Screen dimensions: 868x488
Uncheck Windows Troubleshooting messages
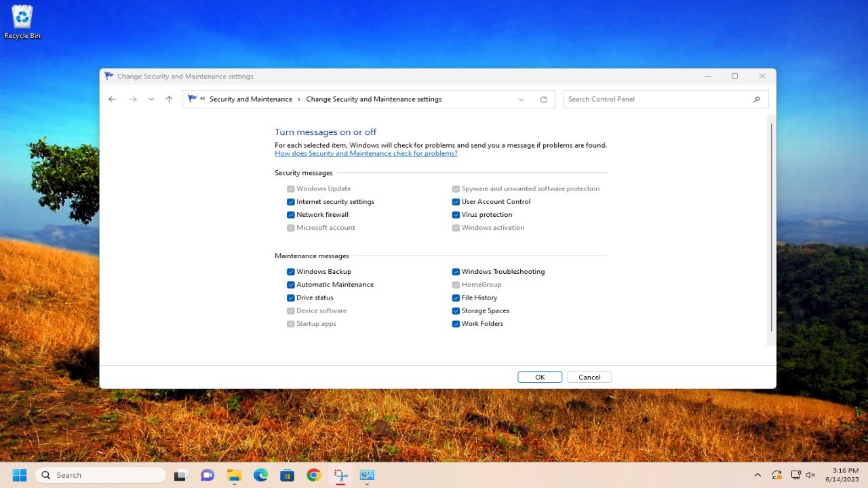click(x=456, y=272)
